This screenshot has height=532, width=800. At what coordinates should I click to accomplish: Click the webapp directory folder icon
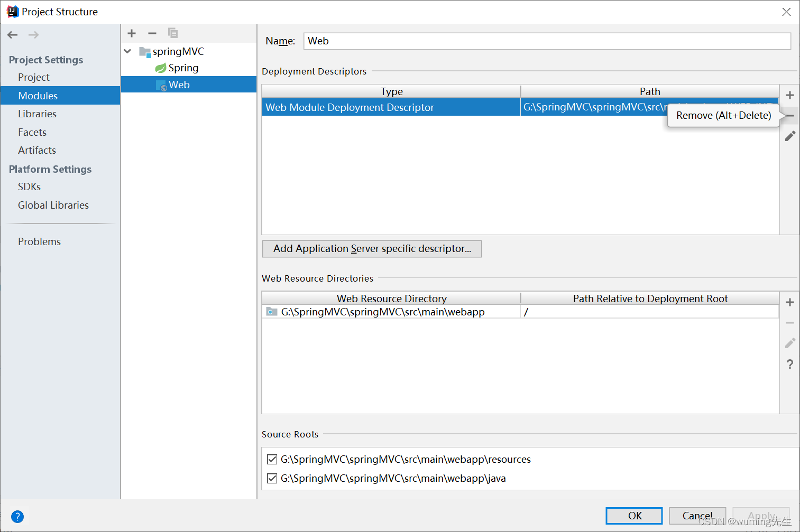(x=272, y=312)
